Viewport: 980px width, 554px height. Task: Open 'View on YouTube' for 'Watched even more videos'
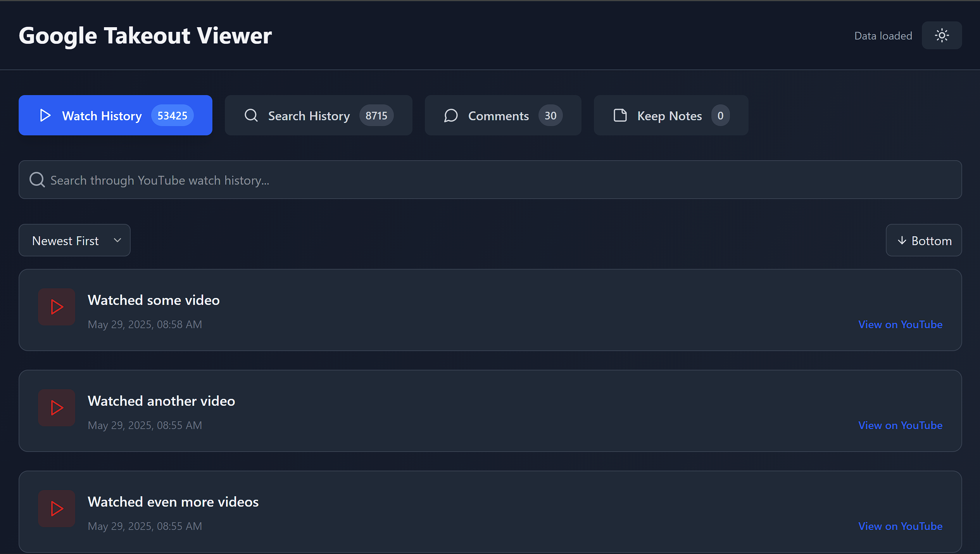tap(900, 526)
